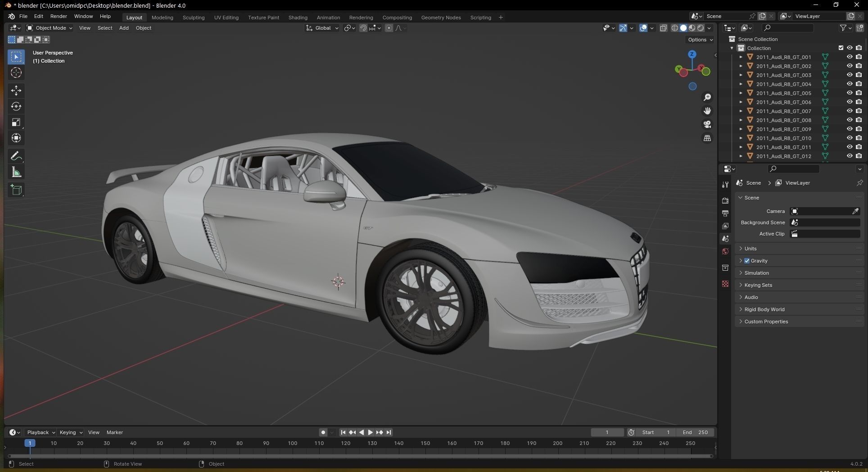868x472 pixels.
Task: Toggle viewport gizmos display
Action: [623, 28]
